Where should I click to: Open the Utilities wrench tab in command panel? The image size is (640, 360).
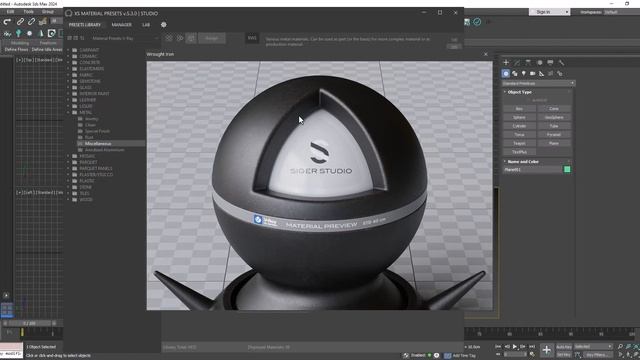[x=561, y=62]
